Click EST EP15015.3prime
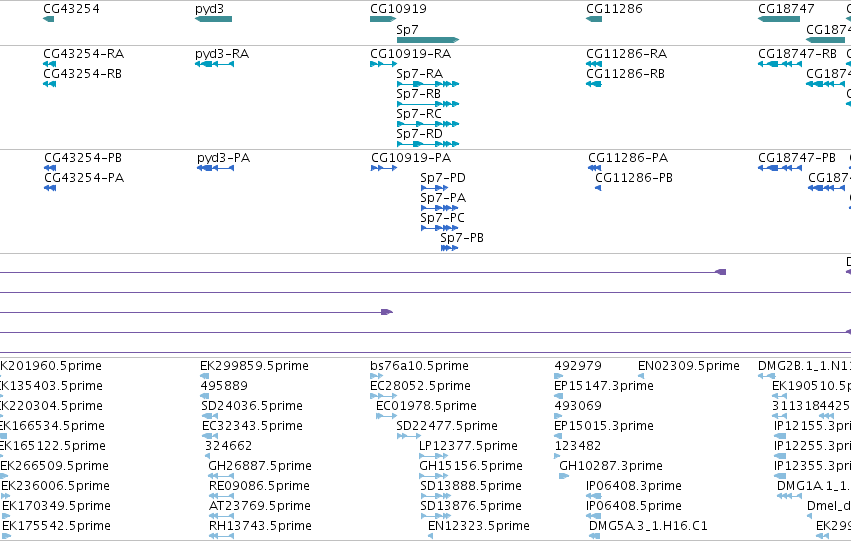Viewport: 851px width, 541px height. (558, 436)
